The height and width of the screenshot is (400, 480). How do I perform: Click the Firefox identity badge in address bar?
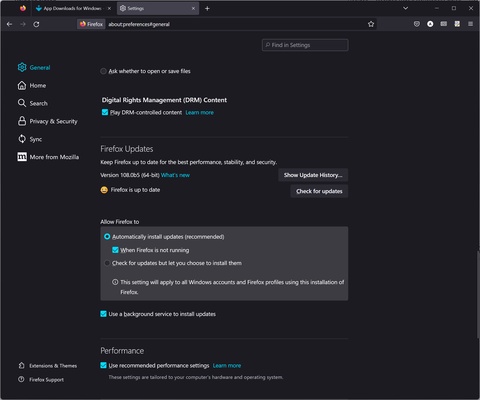[x=91, y=24]
